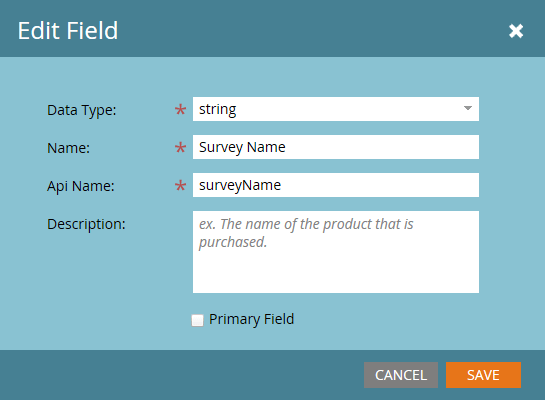Click the word string in Data Type box

218,110
